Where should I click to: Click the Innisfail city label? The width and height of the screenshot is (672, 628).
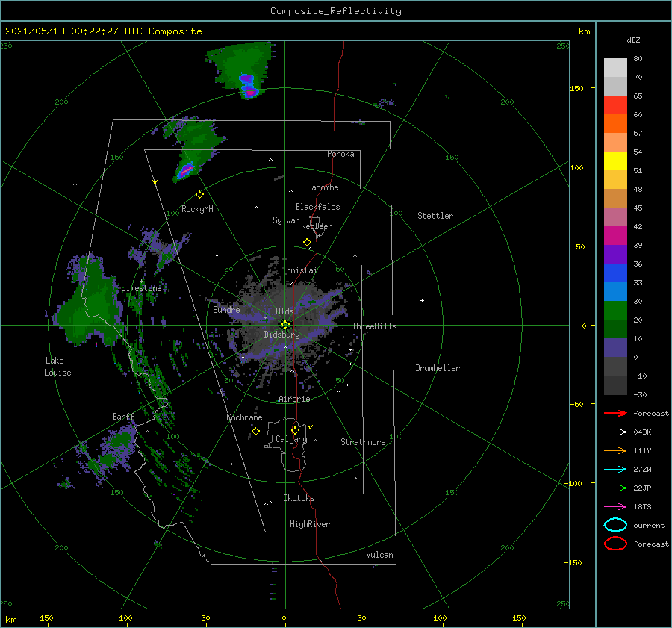302,270
